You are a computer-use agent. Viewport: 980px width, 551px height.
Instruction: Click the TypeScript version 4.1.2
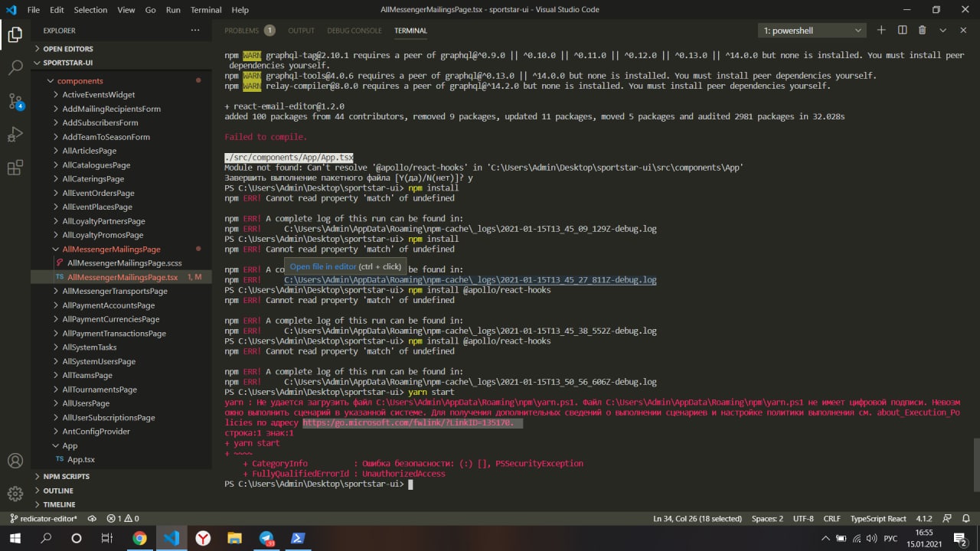(x=924, y=518)
